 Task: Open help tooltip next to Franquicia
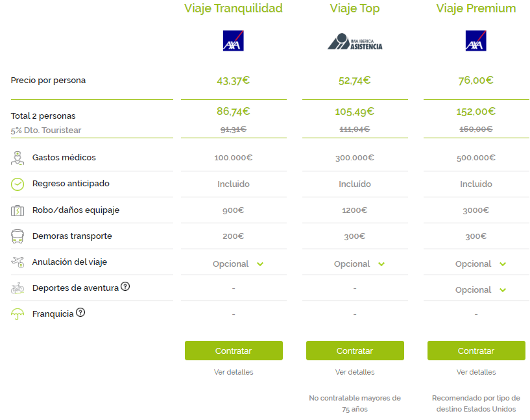coord(80,312)
